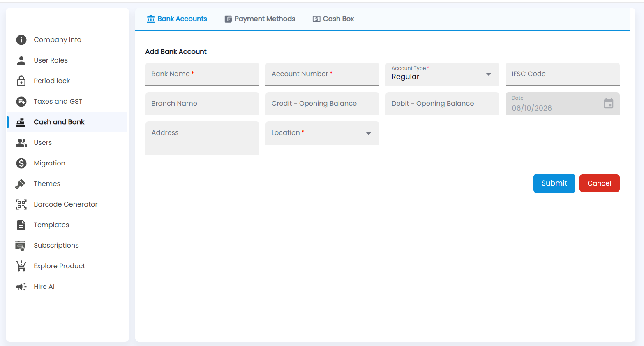Click the Users group icon
644x346 pixels.
click(21, 143)
